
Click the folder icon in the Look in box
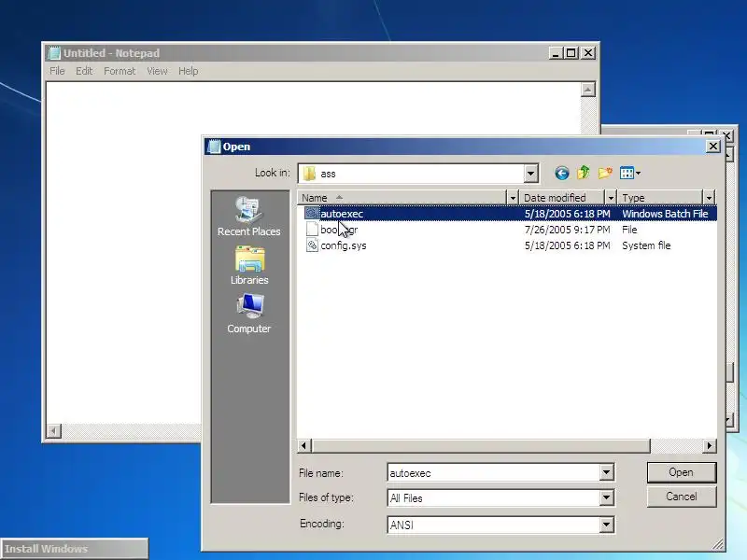[x=310, y=174]
